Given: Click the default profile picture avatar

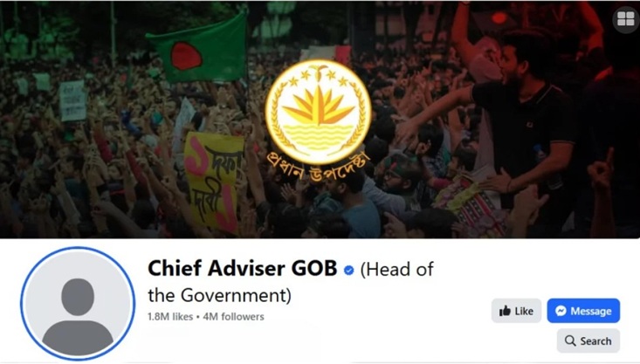Looking at the screenshot, I should [x=78, y=304].
